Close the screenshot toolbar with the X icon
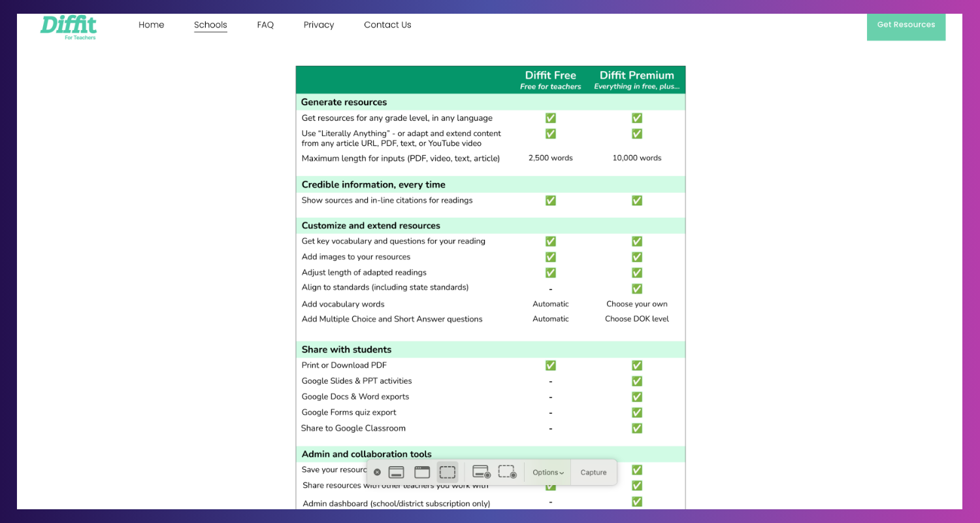Image resolution: width=980 pixels, height=523 pixels. (377, 472)
